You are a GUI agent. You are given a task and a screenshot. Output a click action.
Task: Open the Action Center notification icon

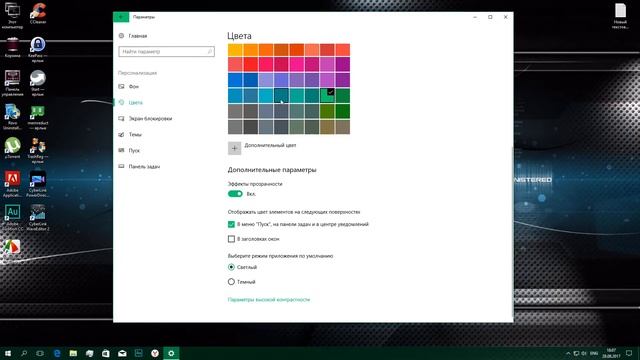pos(629,353)
